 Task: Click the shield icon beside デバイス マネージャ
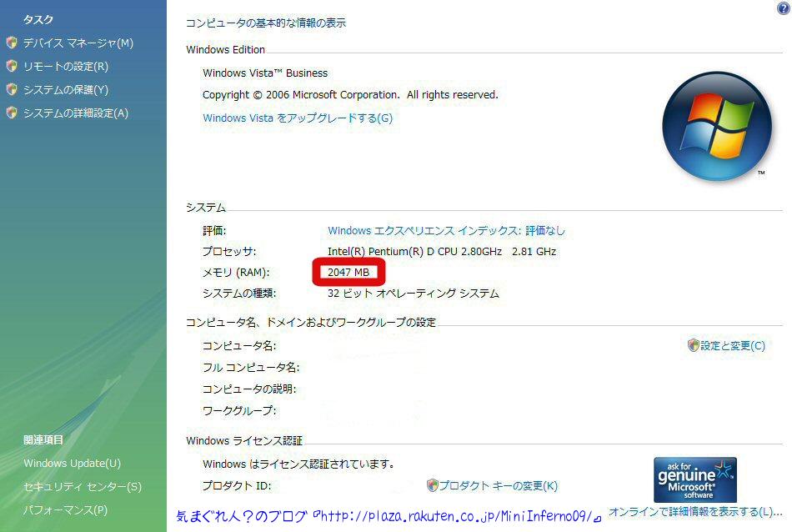[12, 43]
